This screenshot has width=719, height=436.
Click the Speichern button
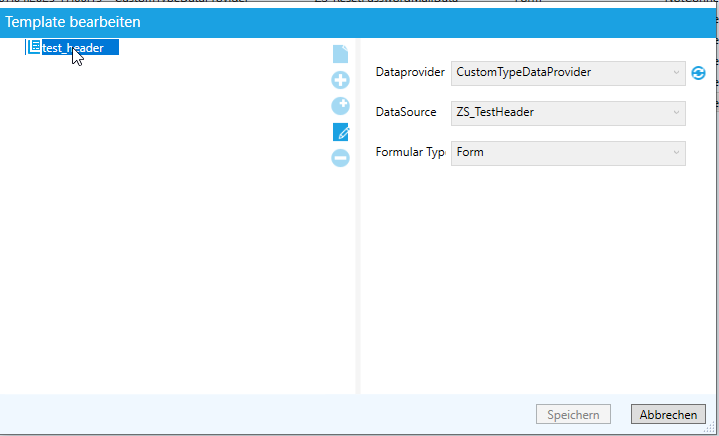point(573,414)
